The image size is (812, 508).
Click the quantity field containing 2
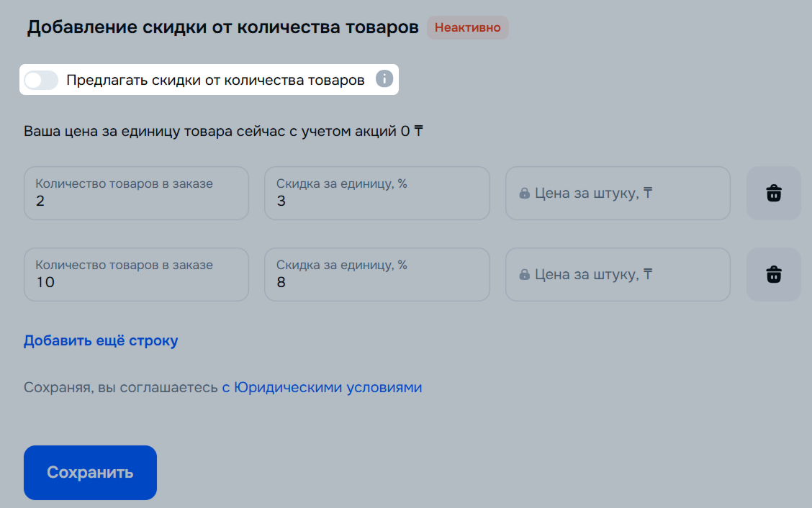pos(136,194)
